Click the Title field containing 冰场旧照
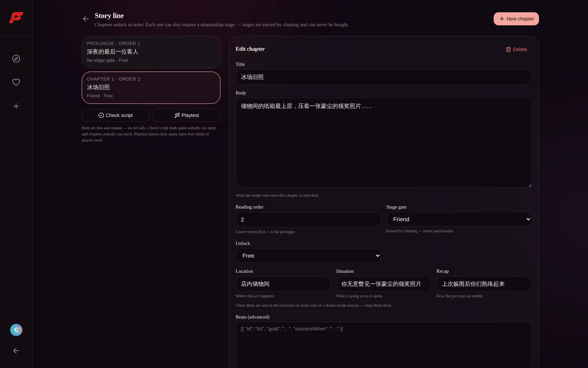This screenshot has height=368, width=588. click(x=384, y=77)
